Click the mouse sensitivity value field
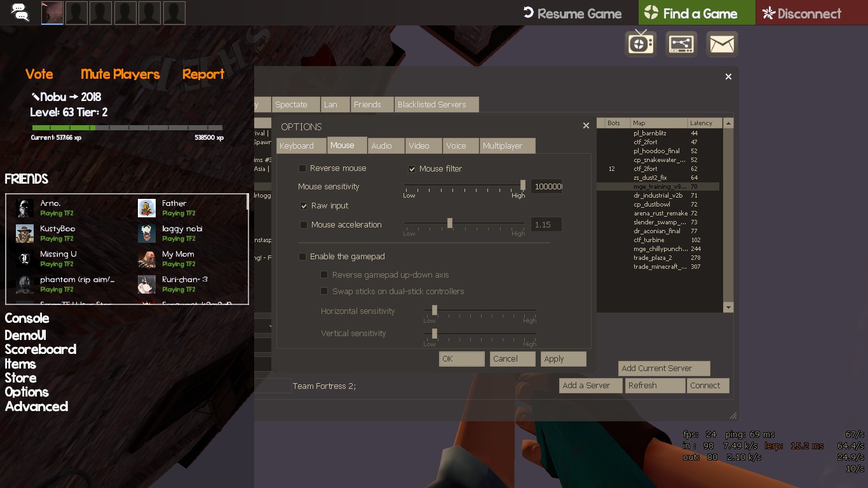 [x=546, y=186]
